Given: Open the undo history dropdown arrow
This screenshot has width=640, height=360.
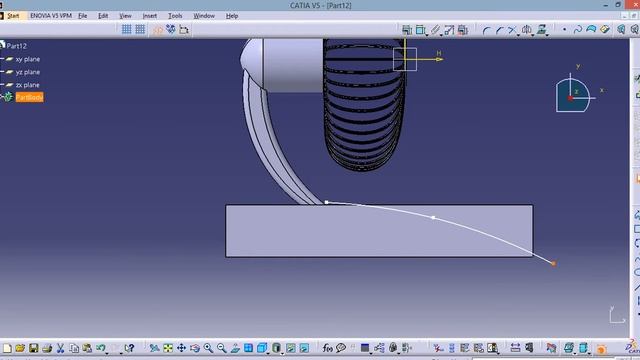Looking at the screenshot, I should tap(107, 352).
